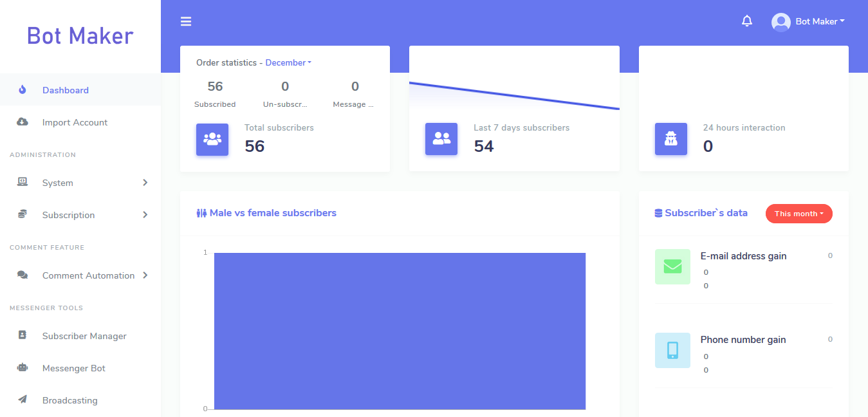This screenshot has height=417, width=868.
Task: Open Messenger Bot section
Action: [x=73, y=368]
